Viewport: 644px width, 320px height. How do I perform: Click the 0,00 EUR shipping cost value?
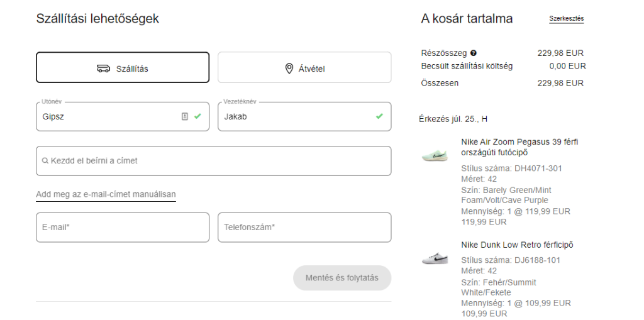568,66
